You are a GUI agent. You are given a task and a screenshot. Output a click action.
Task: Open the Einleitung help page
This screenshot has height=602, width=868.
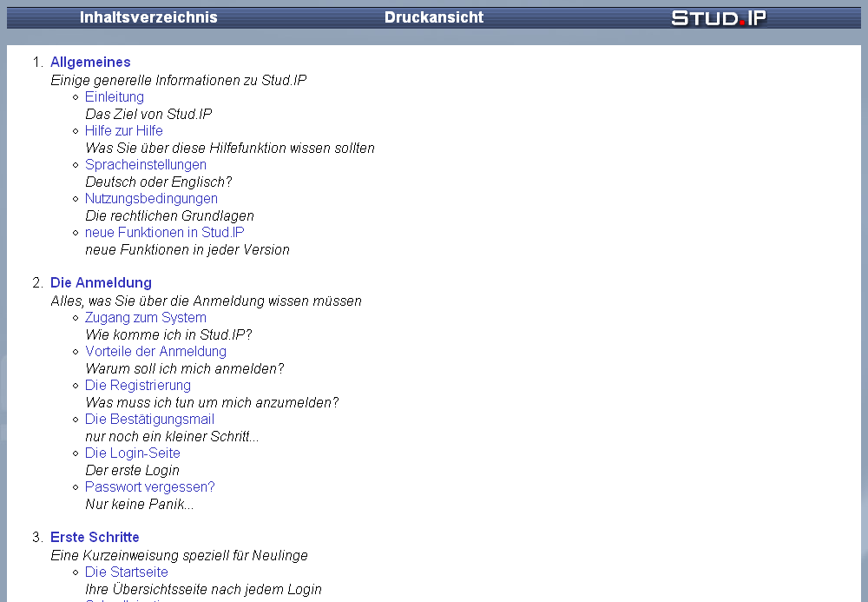114,96
